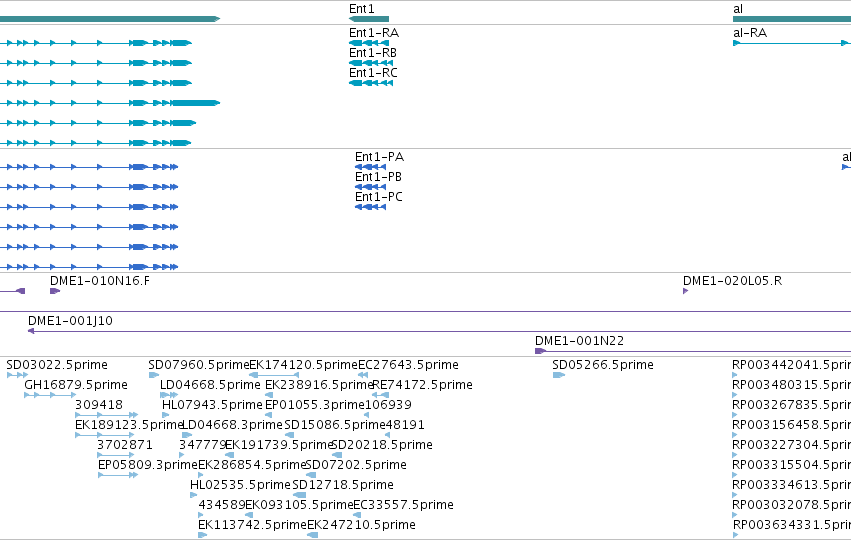
Task: Click EST label GH16879.5prime
Action: 76,385
